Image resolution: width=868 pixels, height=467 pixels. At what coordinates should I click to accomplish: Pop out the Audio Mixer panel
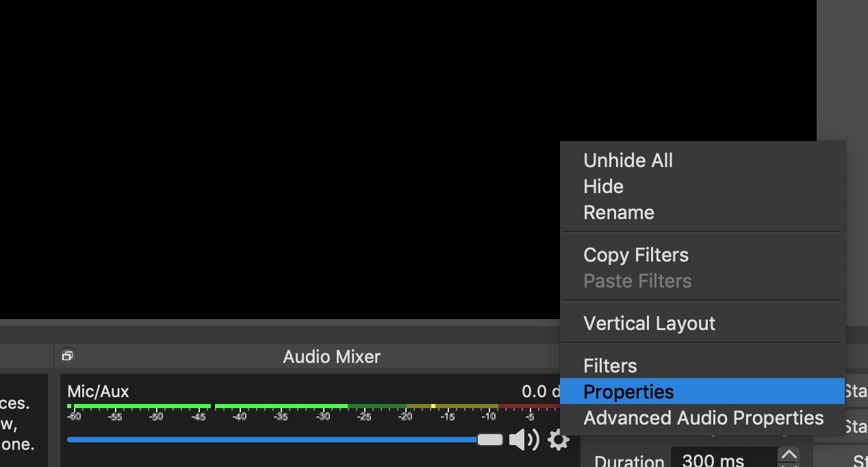click(67, 355)
